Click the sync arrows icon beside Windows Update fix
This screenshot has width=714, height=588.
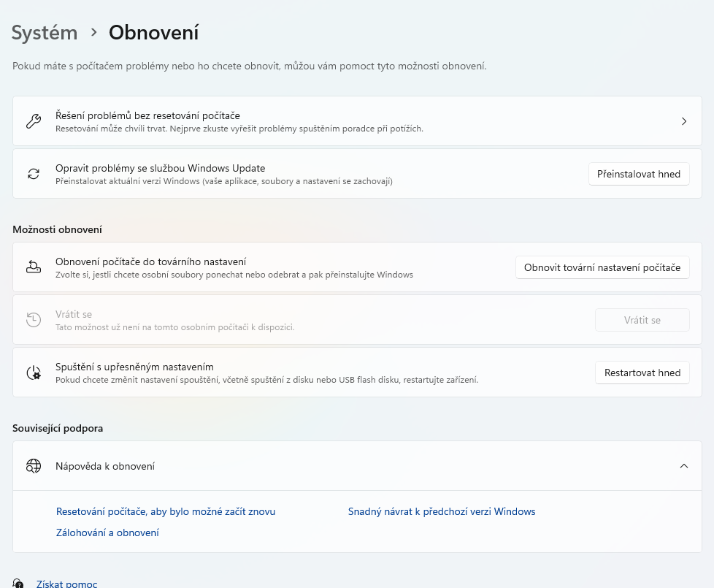tap(34, 174)
